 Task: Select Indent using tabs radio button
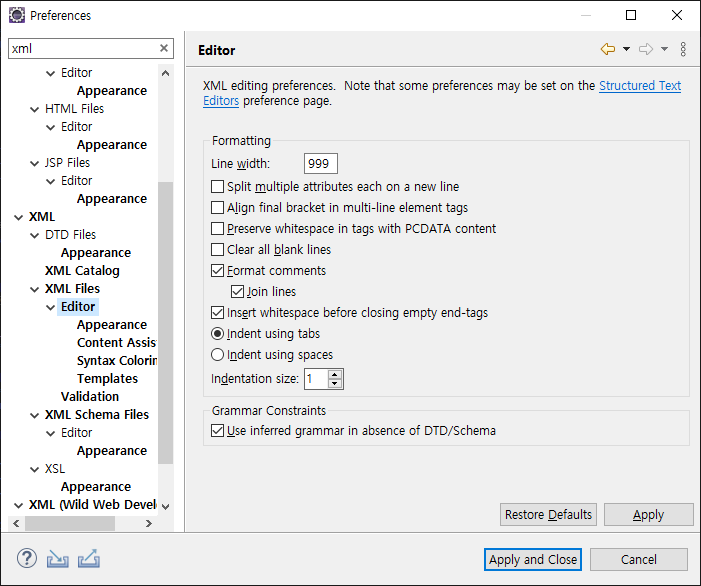[x=217, y=333]
